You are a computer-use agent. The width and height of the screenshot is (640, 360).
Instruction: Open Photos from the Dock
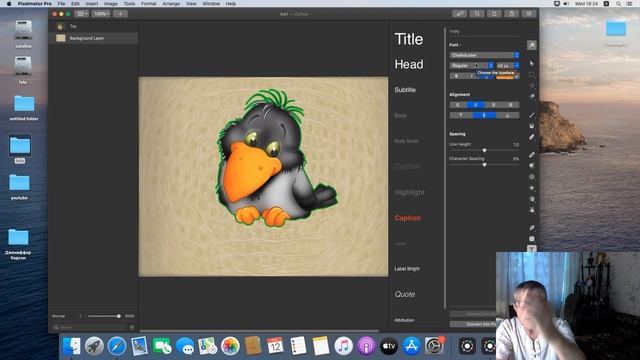[x=230, y=346]
